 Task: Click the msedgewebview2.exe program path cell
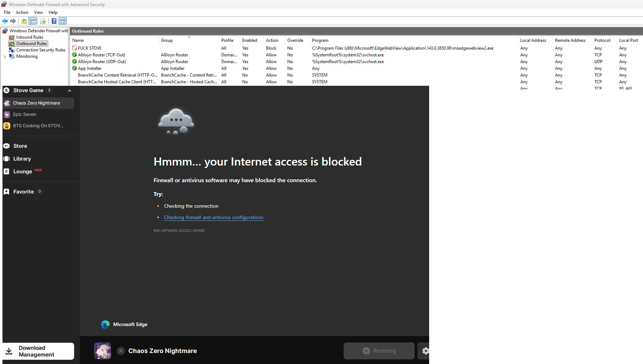(403, 48)
